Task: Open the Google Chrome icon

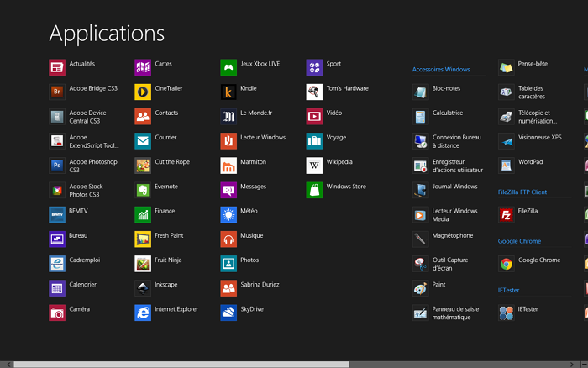Action: (507, 264)
